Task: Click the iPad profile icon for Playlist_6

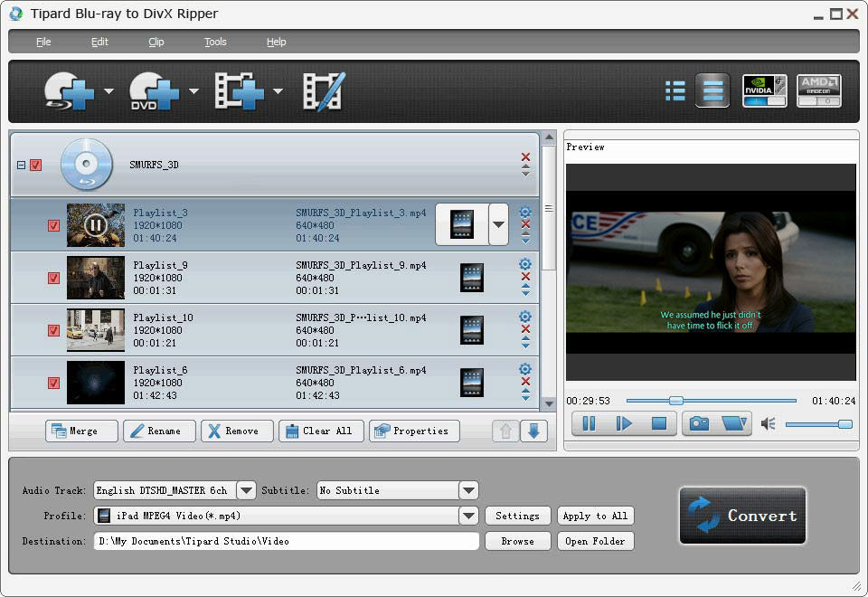Action: coord(472,383)
